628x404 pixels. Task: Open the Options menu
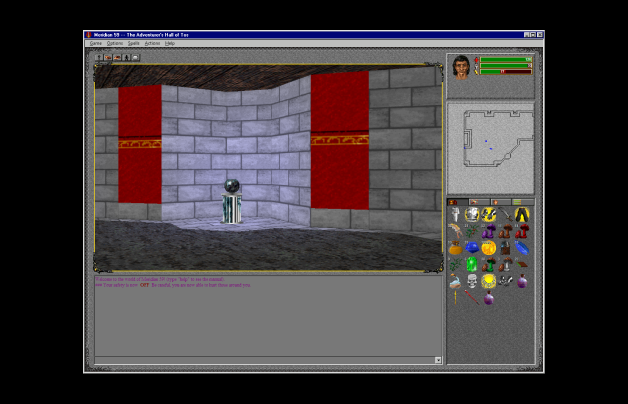[115, 43]
